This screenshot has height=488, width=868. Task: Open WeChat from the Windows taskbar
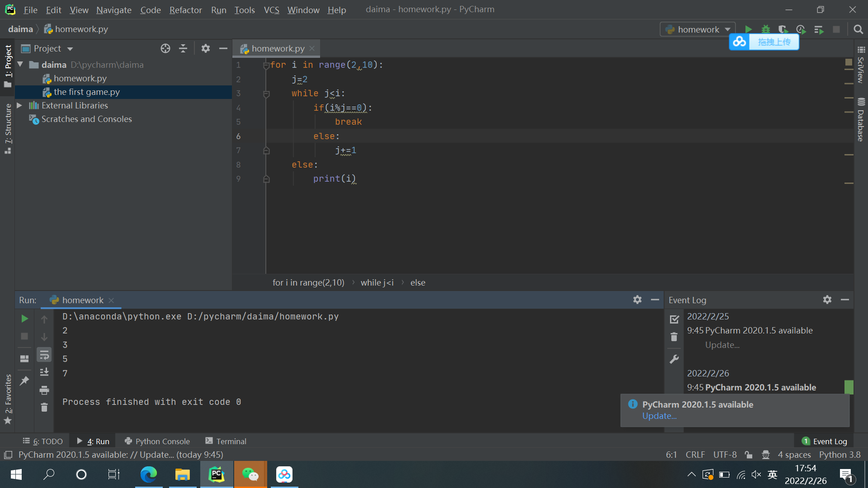250,474
